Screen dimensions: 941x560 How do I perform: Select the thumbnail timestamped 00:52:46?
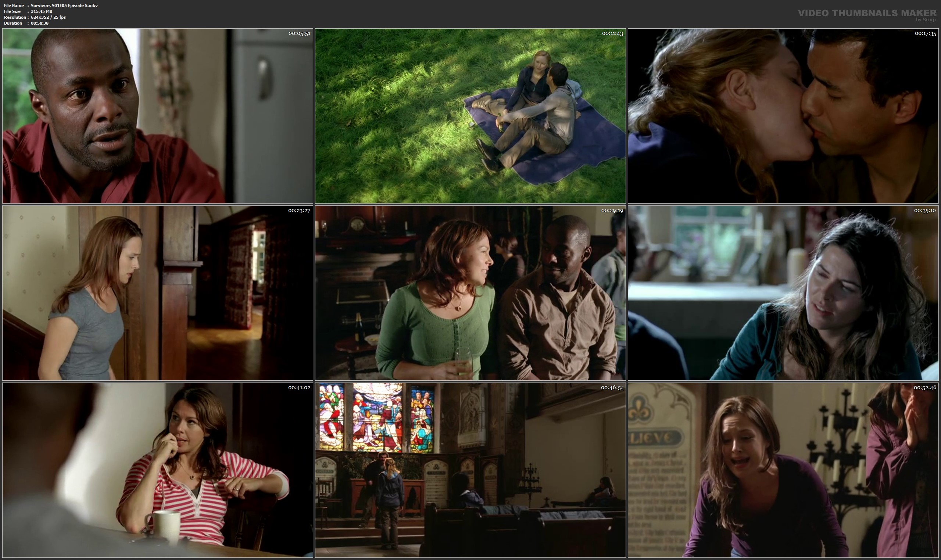783,470
